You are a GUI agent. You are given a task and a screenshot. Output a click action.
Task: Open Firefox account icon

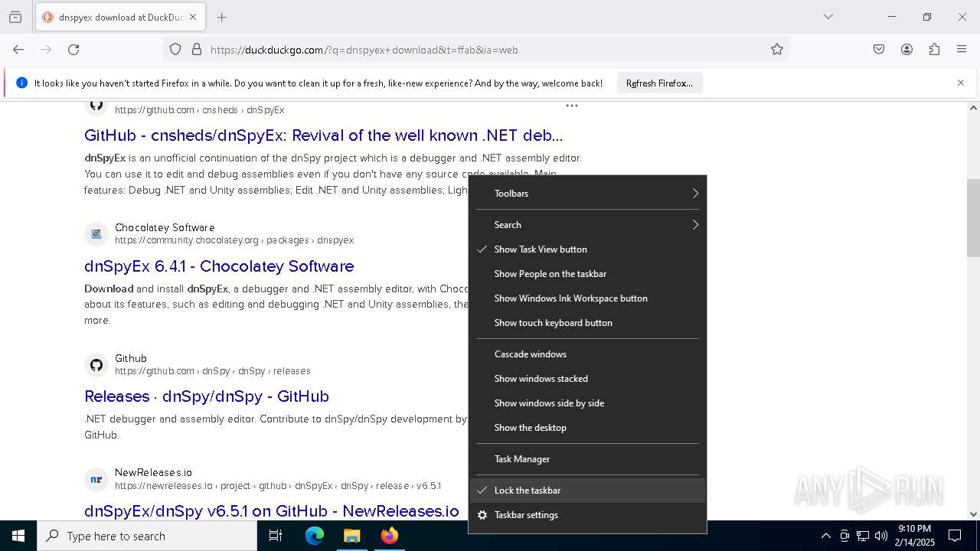pyautogui.click(x=906, y=50)
